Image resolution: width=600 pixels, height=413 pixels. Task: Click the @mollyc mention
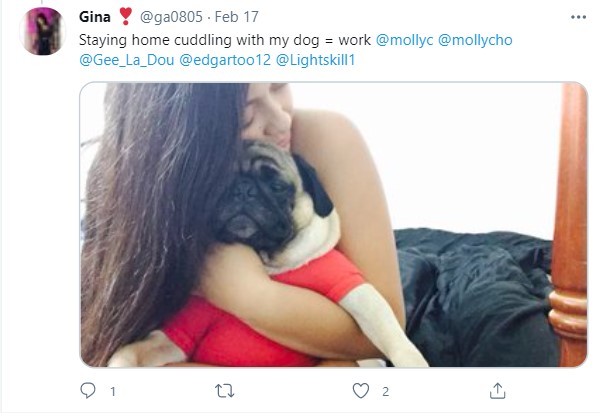(x=403, y=41)
